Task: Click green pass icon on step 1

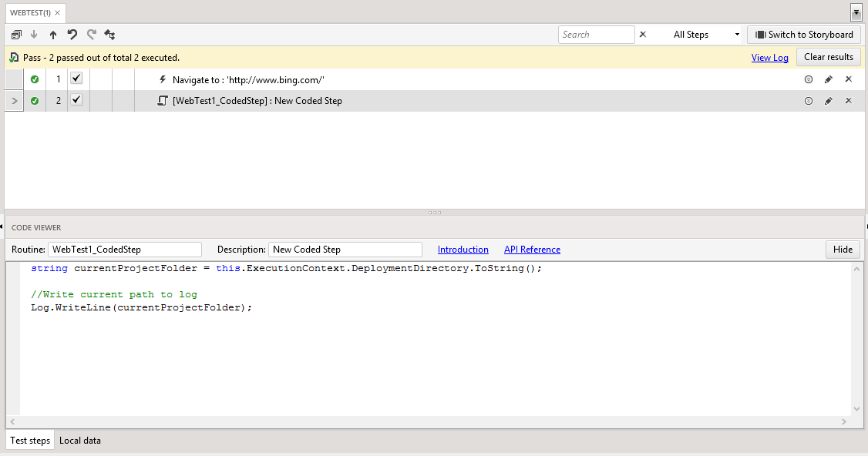Action: coord(35,79)
